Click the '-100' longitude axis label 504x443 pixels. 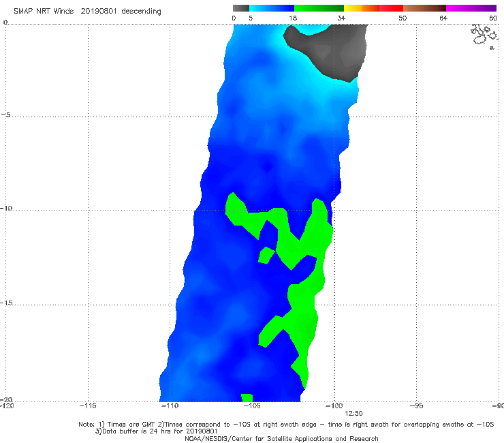tap(334, 406)
